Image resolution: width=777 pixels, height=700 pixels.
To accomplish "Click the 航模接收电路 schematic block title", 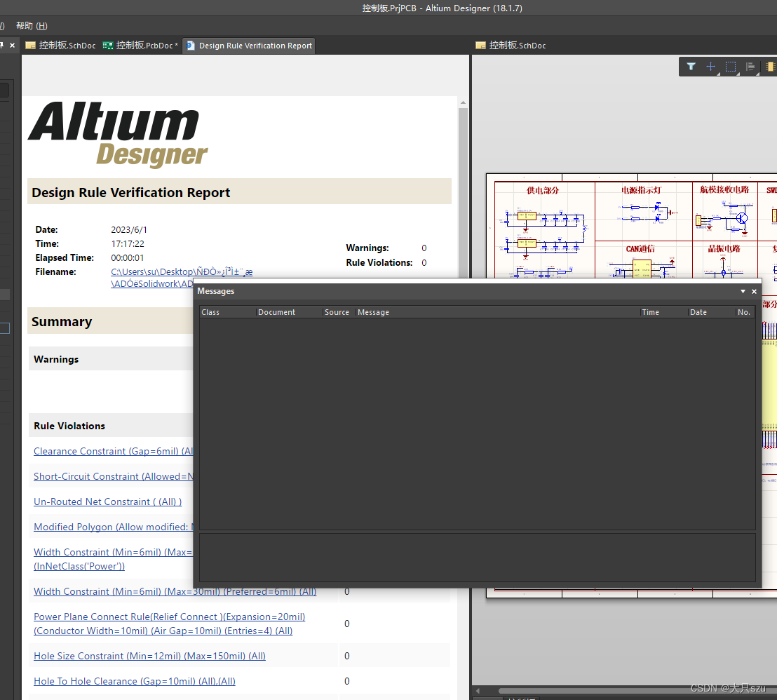I will [x=724, y=189].
